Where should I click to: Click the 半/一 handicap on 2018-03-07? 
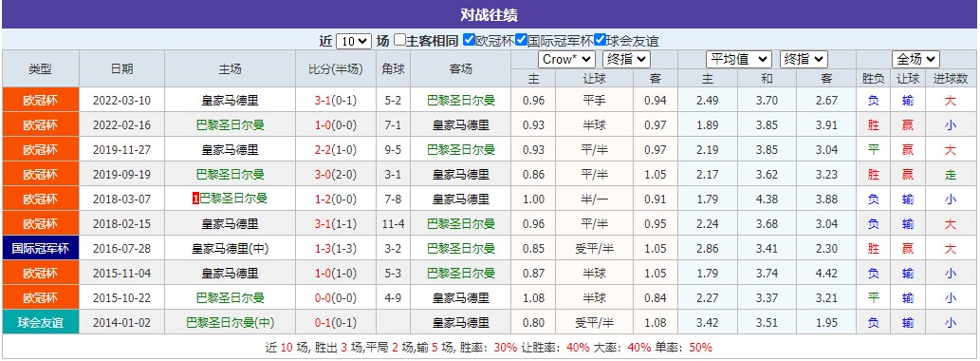(x=595, y=199)
